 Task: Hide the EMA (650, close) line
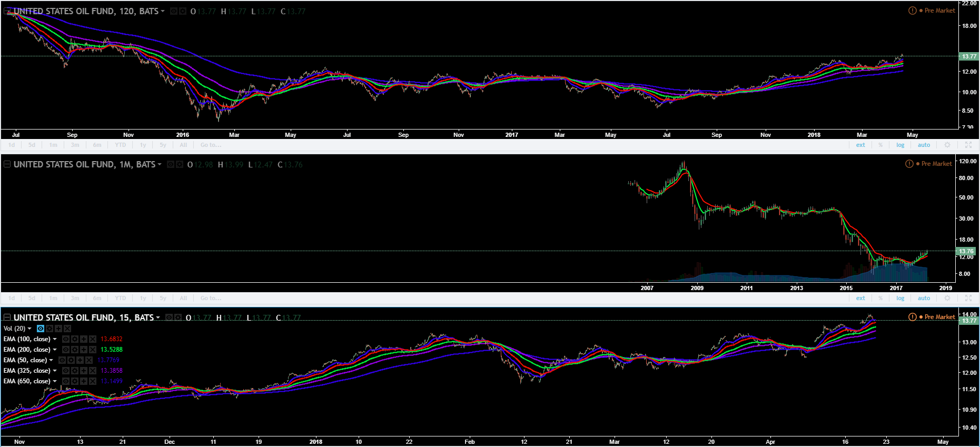click(66, 381)
